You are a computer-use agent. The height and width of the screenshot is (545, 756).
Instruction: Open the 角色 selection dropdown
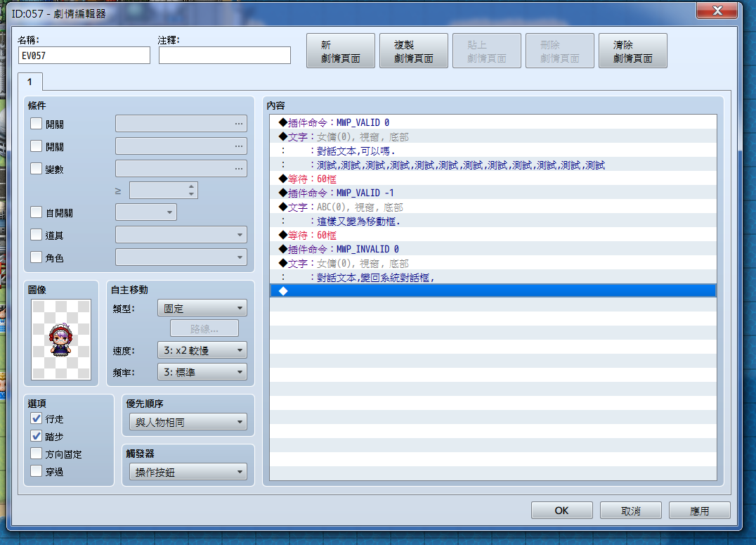point(181,257)
